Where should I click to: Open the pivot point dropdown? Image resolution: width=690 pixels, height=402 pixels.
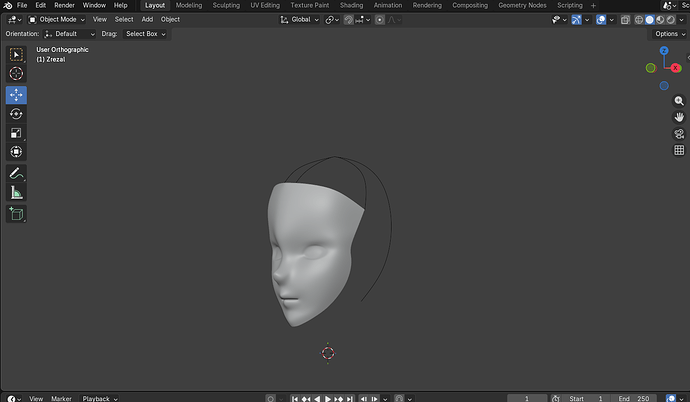[332, 20]
